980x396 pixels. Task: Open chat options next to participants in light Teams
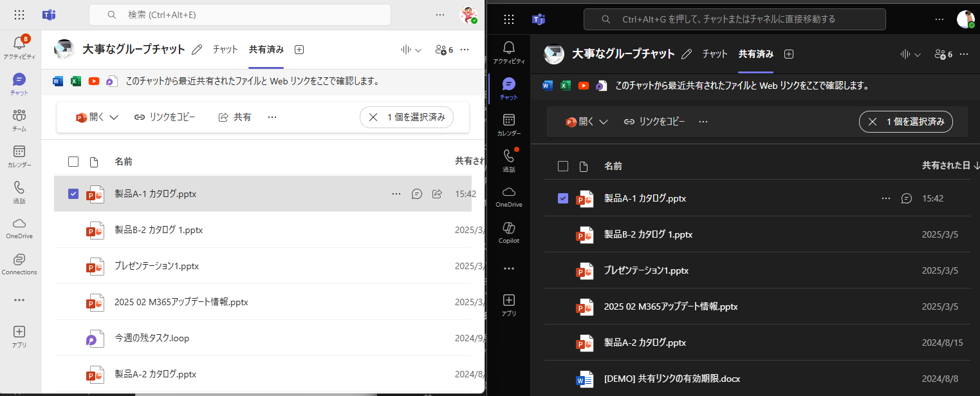(465, 50)
